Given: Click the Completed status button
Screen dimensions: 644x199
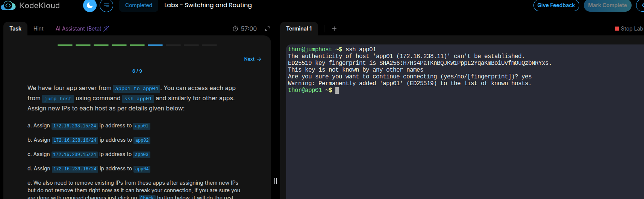Looking at the screenshot, I should [x=138, y=5].
